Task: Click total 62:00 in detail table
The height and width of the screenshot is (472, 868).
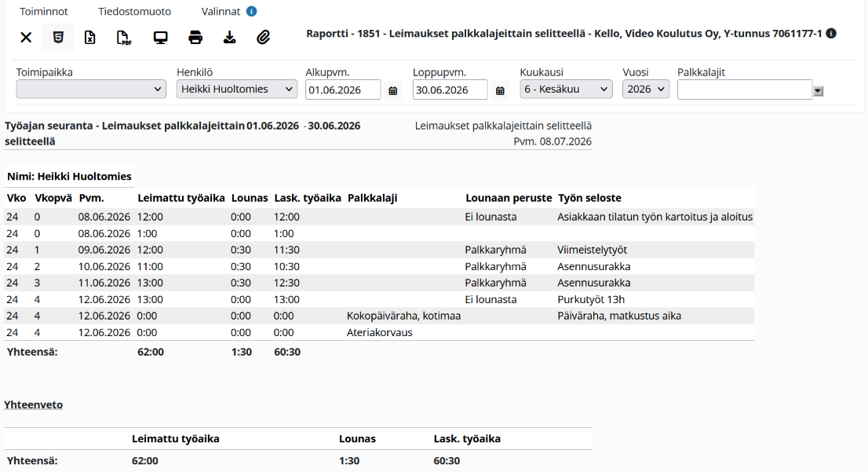Action: pyautogui.click(x=151, y=352)
